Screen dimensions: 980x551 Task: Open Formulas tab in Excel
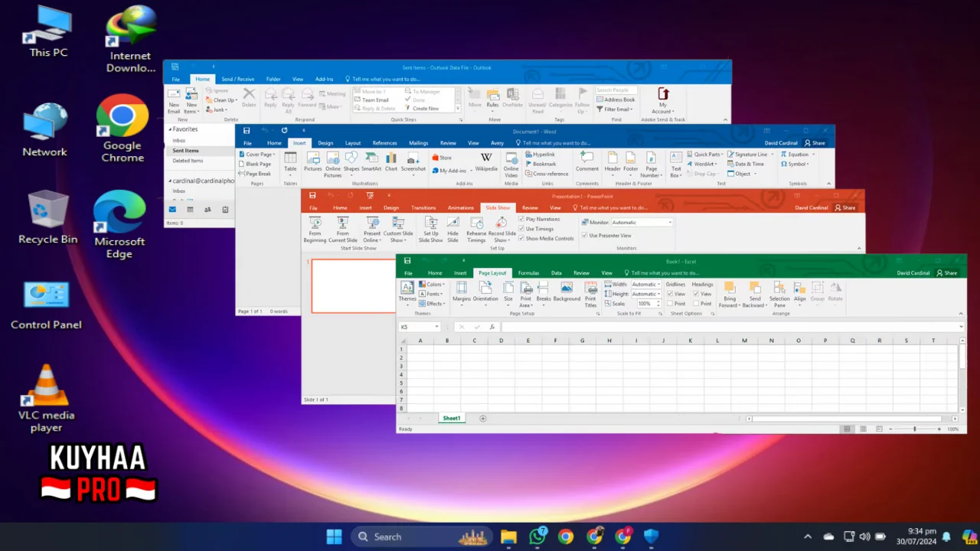click(x=528, y=272)
